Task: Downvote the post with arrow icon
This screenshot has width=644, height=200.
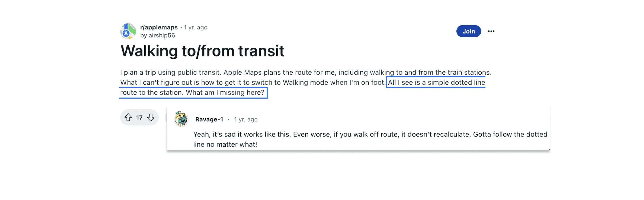Action: click(x=150, y=117)
